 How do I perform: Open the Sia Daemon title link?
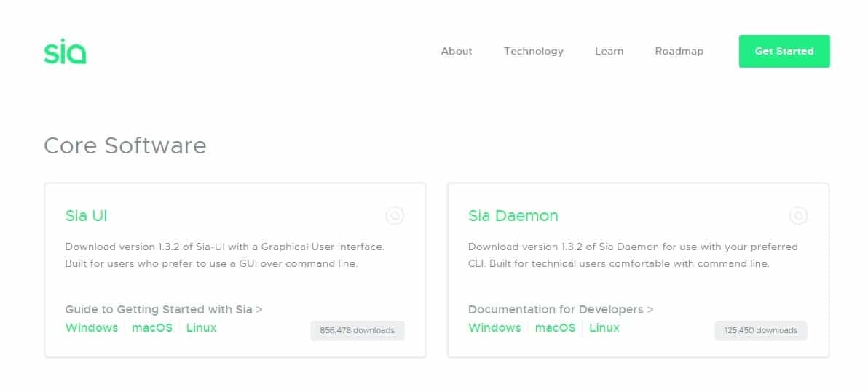[x=513, y=215]
